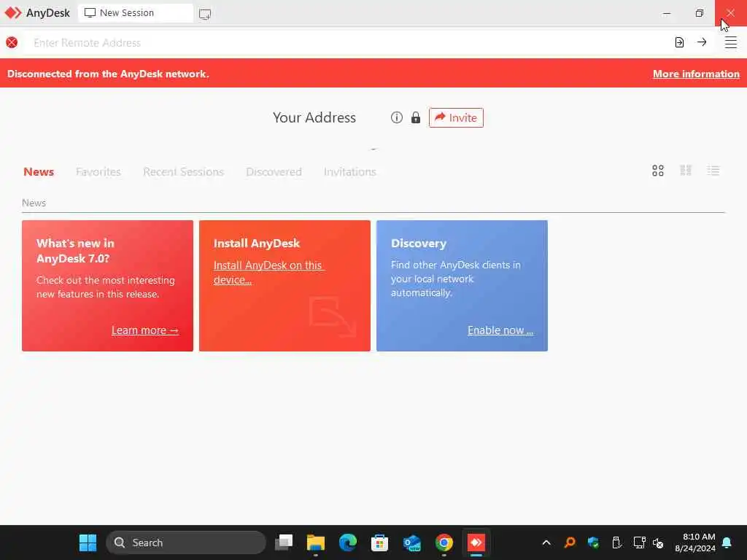
Task: Switch to the Invitations tab
Action: [x=350, y=172]
